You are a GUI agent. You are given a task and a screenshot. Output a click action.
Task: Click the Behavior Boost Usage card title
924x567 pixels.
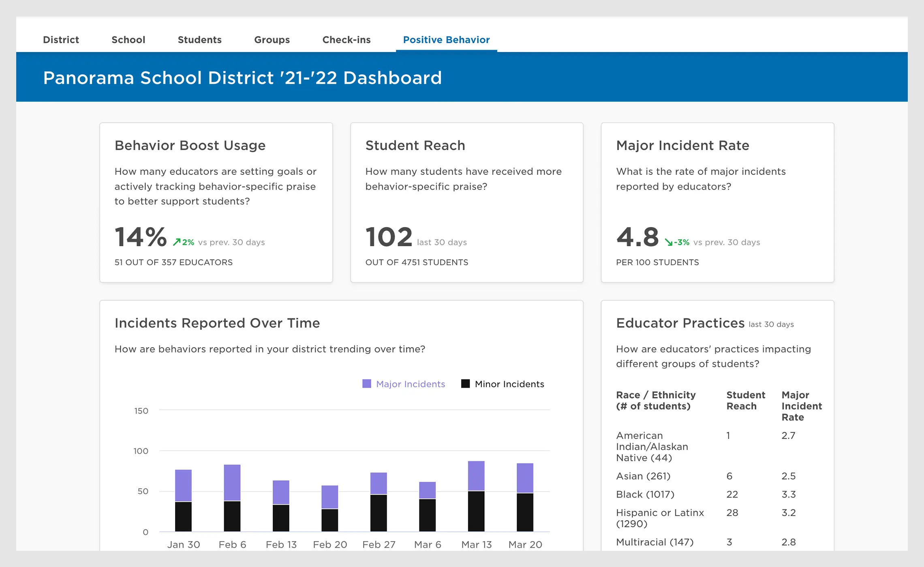coord(190,145)
